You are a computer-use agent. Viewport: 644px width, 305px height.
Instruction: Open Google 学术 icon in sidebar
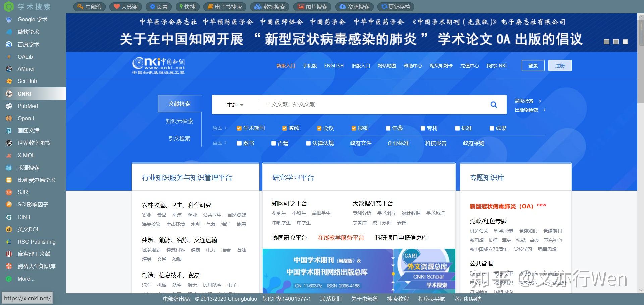coord(9,20)
